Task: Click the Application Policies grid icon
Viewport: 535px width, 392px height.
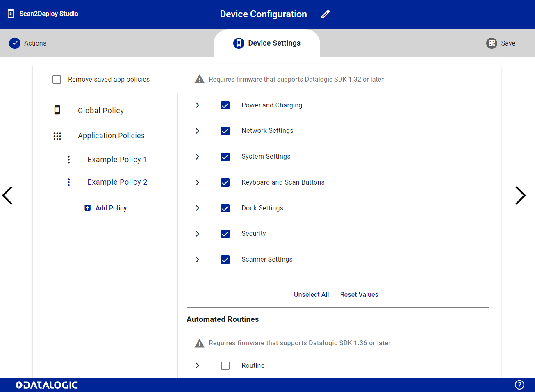Action: pos(57,136)
